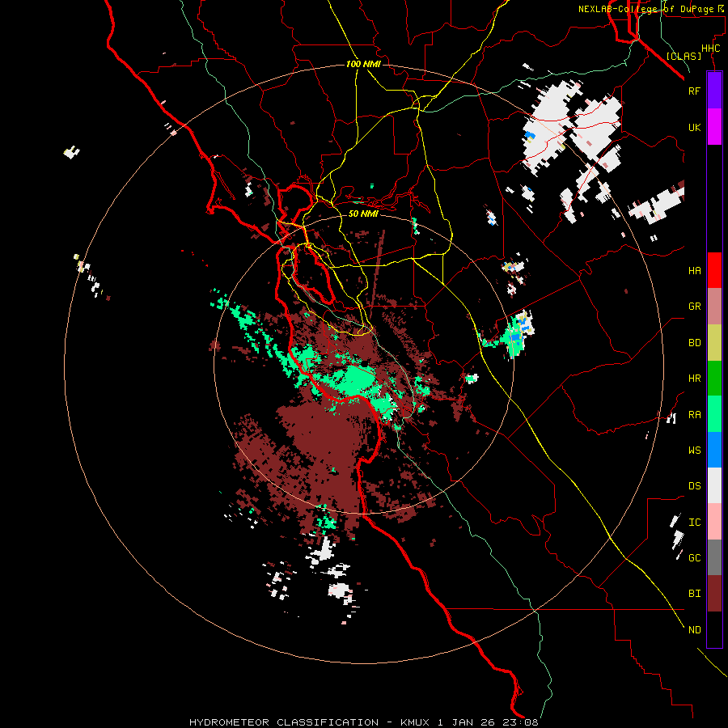
Task: Click the red HA legend color swatch
Action: coord(714,270)
